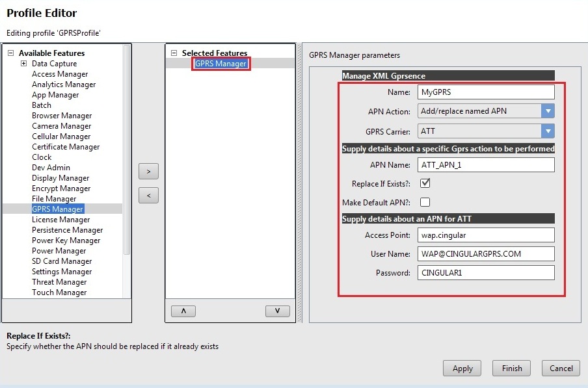Click the remove feature left-arrow button
588x388 pixels.
click(x=148, y=195)
